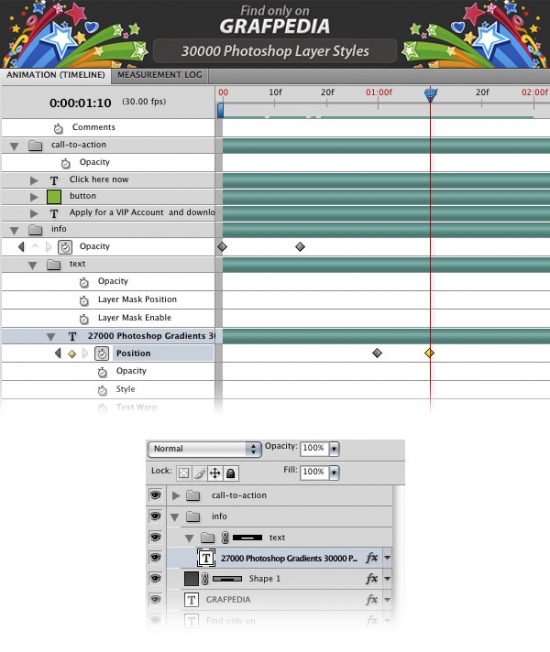Hide the 27000 Photoshop Gradients layer
This screenshot has height=652, width=550.
[x=155, y=557]
